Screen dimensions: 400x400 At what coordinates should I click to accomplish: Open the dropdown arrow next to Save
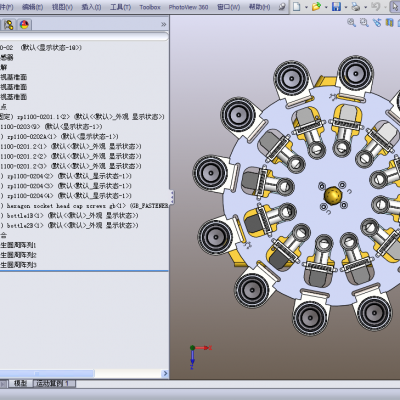pos(346,7)
